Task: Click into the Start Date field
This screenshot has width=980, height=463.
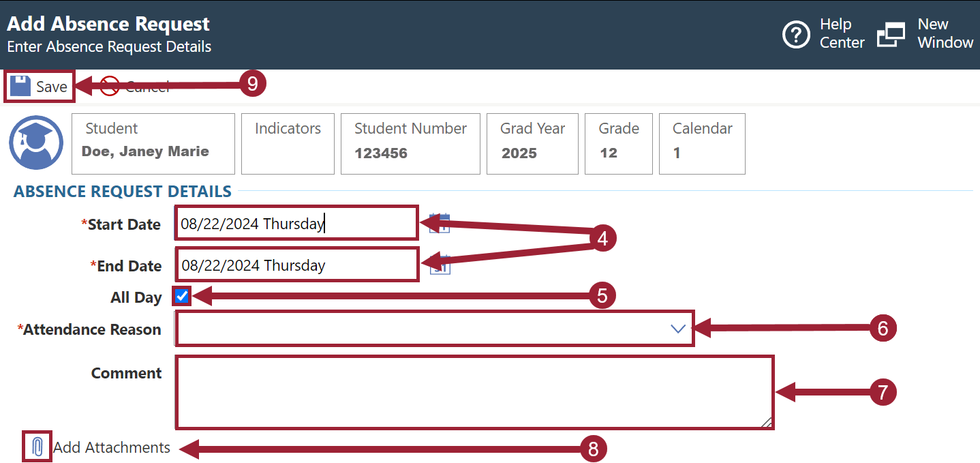Action: 296,223
